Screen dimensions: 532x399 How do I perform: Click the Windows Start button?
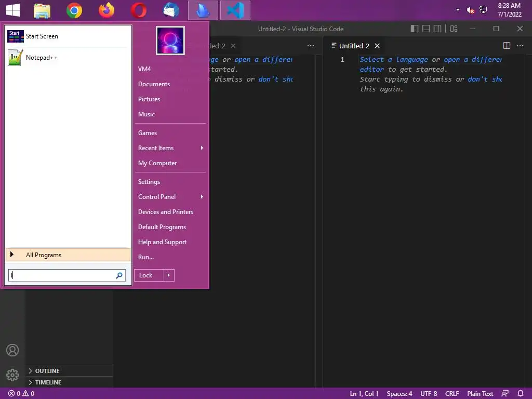[x=13, y=10]
